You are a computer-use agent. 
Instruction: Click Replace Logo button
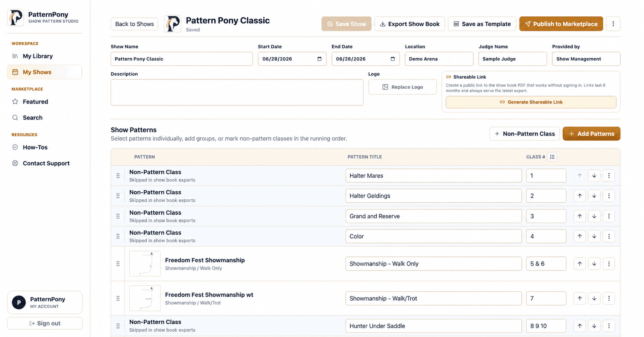[x=402, y=87]
